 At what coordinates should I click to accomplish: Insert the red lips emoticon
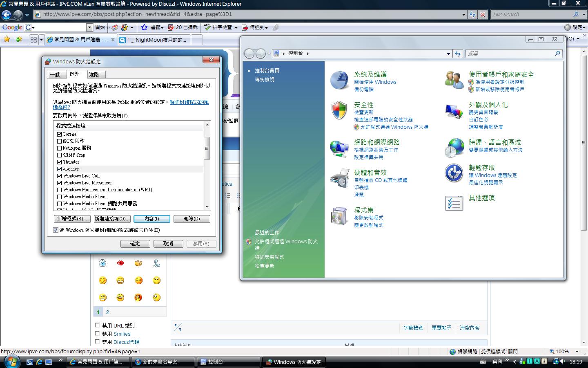120,263
